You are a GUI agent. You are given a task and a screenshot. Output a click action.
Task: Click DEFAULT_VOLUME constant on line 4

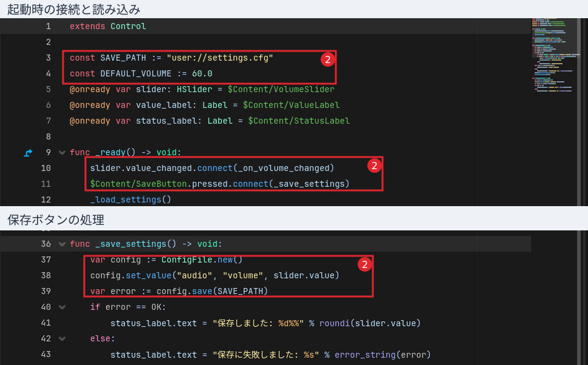136,73
